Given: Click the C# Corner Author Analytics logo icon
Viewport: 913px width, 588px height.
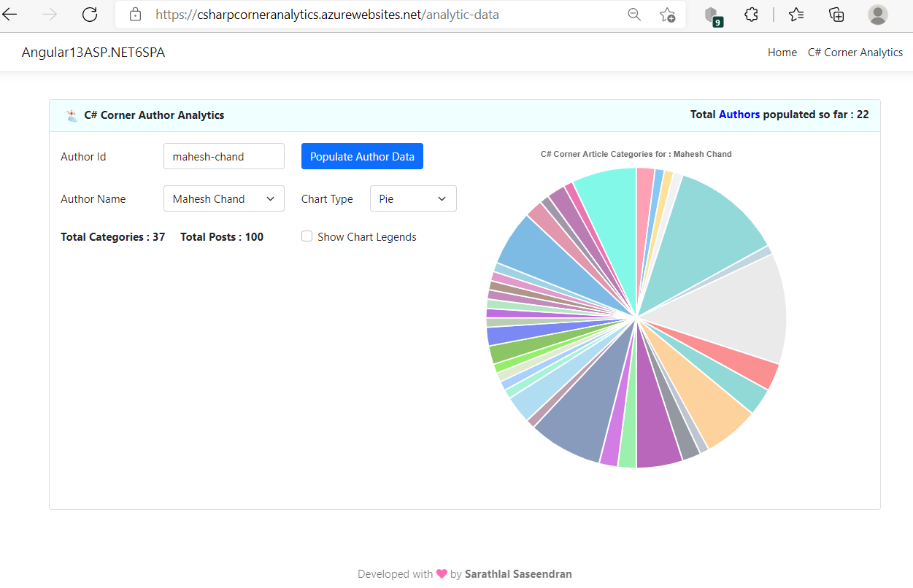Looking at the screenshot, I should 71,115.
